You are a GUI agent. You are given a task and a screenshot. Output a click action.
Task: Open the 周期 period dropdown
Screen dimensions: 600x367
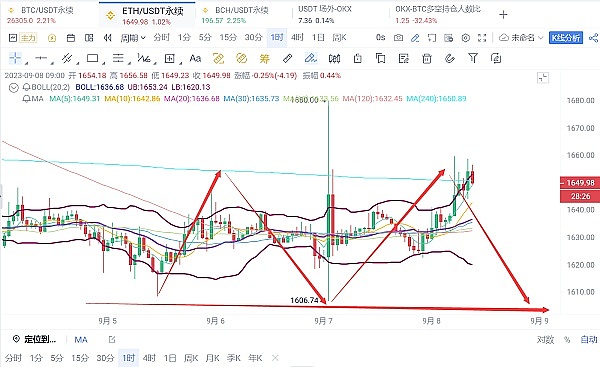coord(133,38)
